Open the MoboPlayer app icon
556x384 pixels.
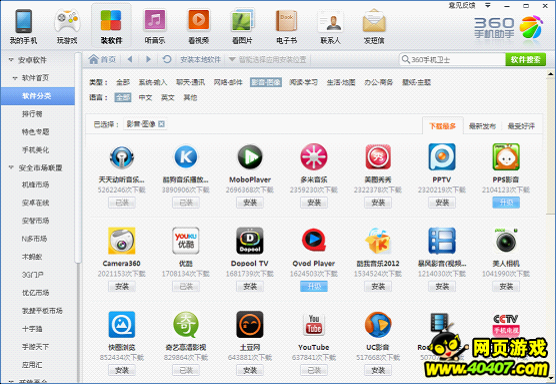250,157
